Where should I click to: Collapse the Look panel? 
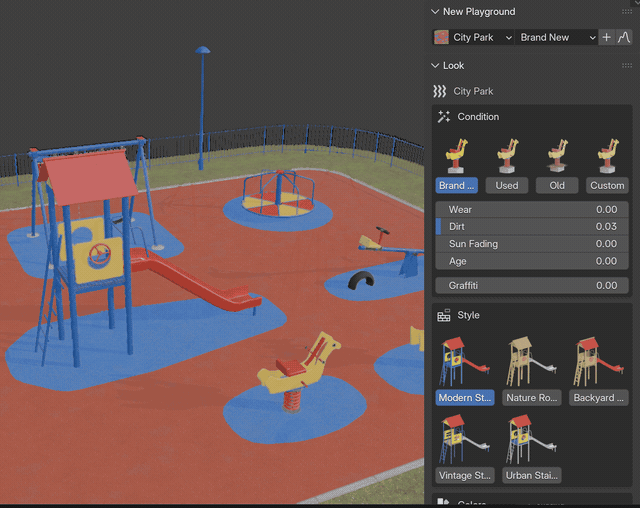tap(435, 66)
